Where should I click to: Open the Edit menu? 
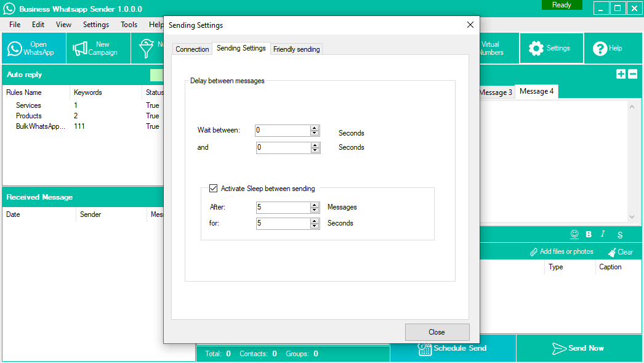coord(38,25)
